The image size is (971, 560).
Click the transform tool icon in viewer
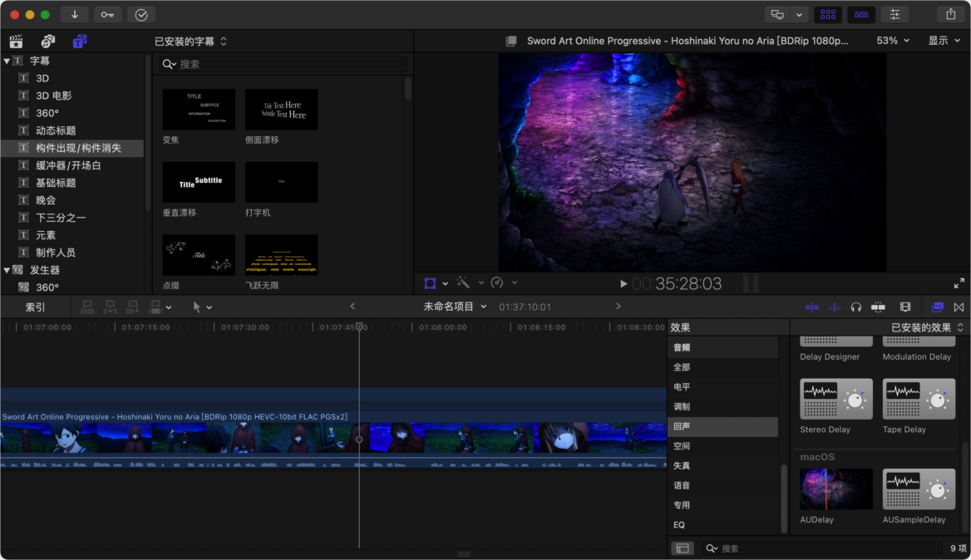(x=430, y=283)
